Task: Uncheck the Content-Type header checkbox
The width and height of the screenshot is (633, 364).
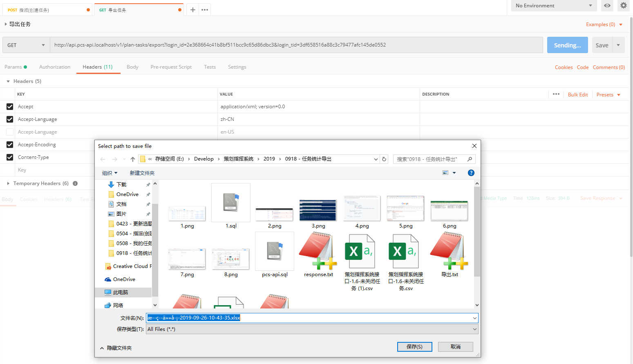Action: coord(10,157)
